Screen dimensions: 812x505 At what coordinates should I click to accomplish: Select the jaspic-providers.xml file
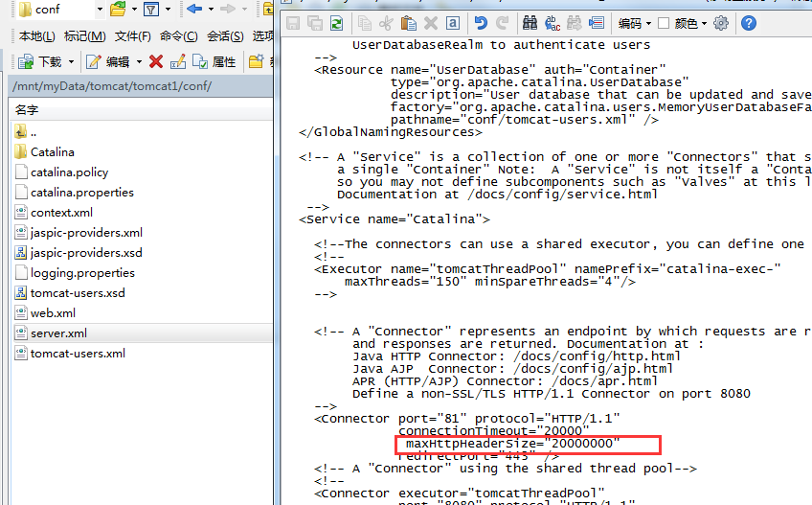tap(79, 233)
